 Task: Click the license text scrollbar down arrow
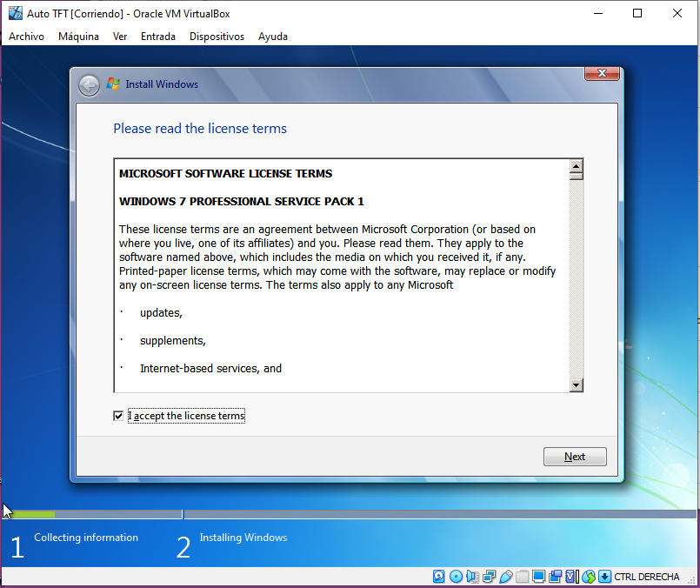pos(576,384)
